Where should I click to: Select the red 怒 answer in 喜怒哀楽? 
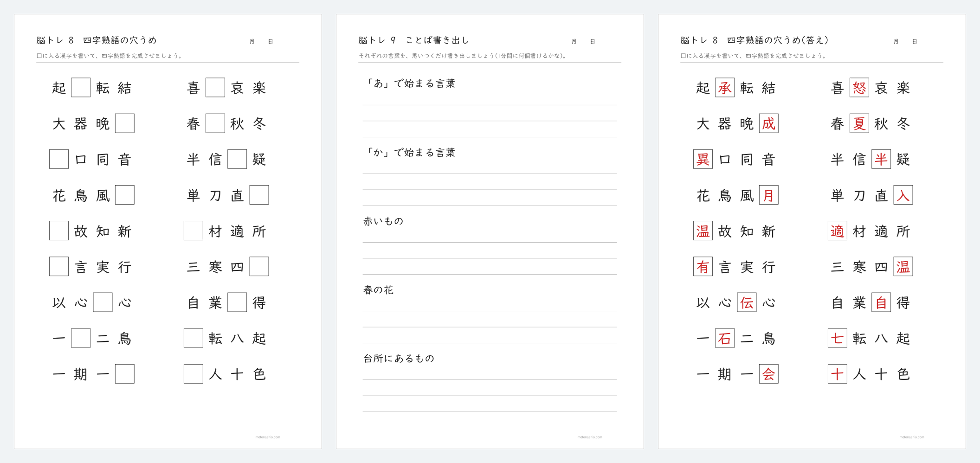[x=859, y=87]
